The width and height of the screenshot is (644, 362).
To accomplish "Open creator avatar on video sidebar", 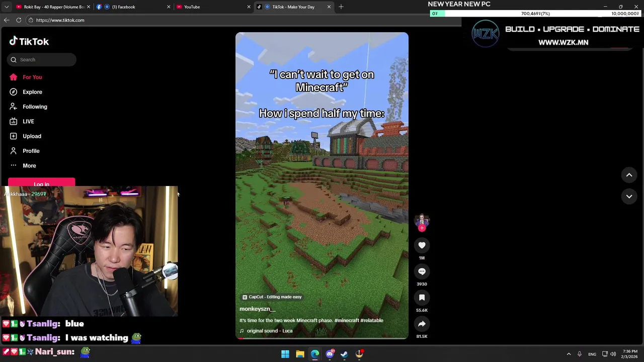I will pos(422,220).
